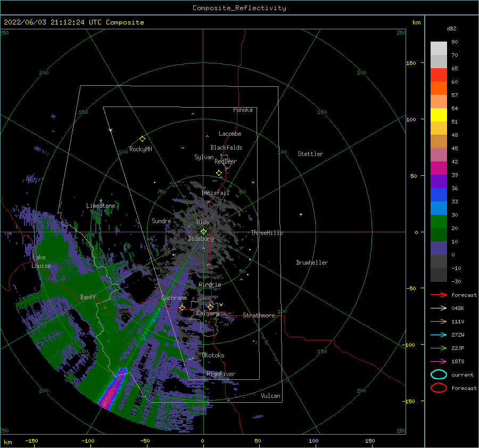Image resolution: width=479 pixels, height=448 pixels.
Task: Click the Didsbury label
Action: (201, 239)
